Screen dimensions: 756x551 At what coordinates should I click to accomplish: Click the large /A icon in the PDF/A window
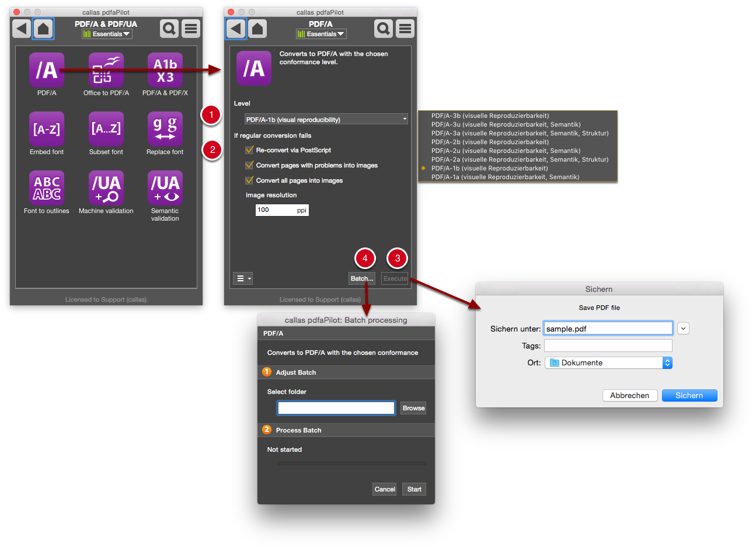click(254, 68)
